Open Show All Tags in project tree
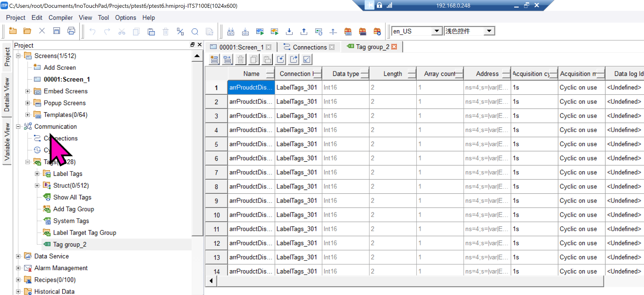644x295 pixels. pos(72,197)
